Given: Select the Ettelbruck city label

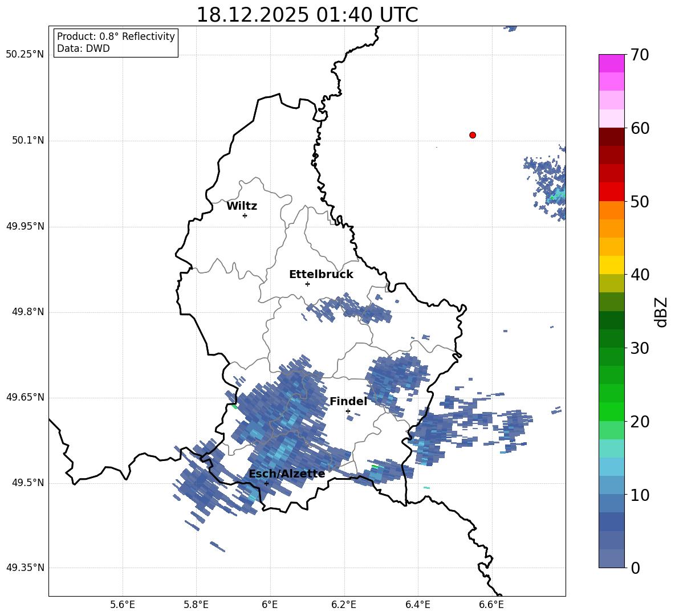Looking at the screenshot, I should (x=321, y=275).
